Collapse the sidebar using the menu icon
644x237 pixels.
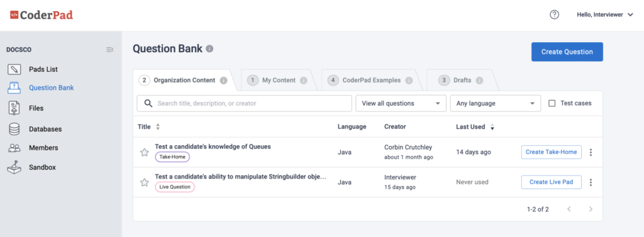click(109, 50)
